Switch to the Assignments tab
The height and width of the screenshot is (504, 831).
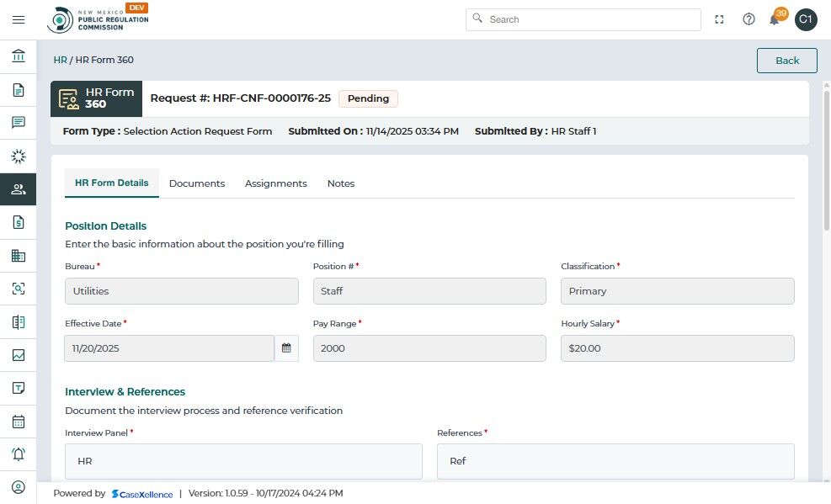pos(276,183)
